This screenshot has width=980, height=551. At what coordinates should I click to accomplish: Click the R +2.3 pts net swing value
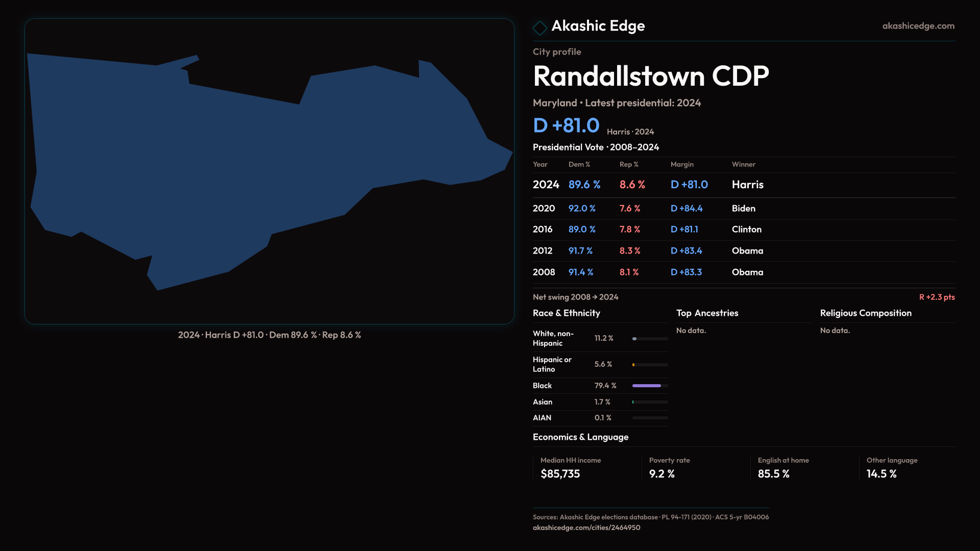tap(936, 297)
